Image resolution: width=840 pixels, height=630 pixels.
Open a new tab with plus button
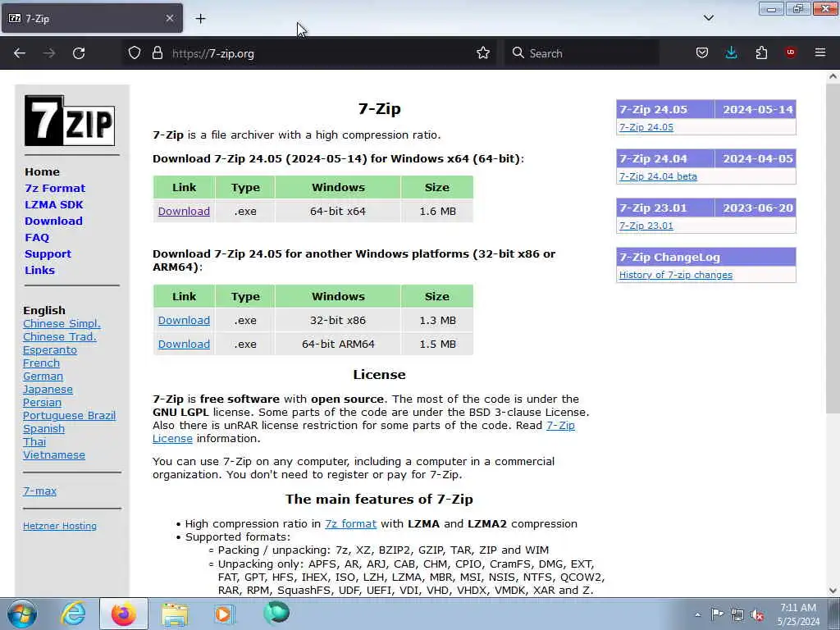(x=200, y=19)
